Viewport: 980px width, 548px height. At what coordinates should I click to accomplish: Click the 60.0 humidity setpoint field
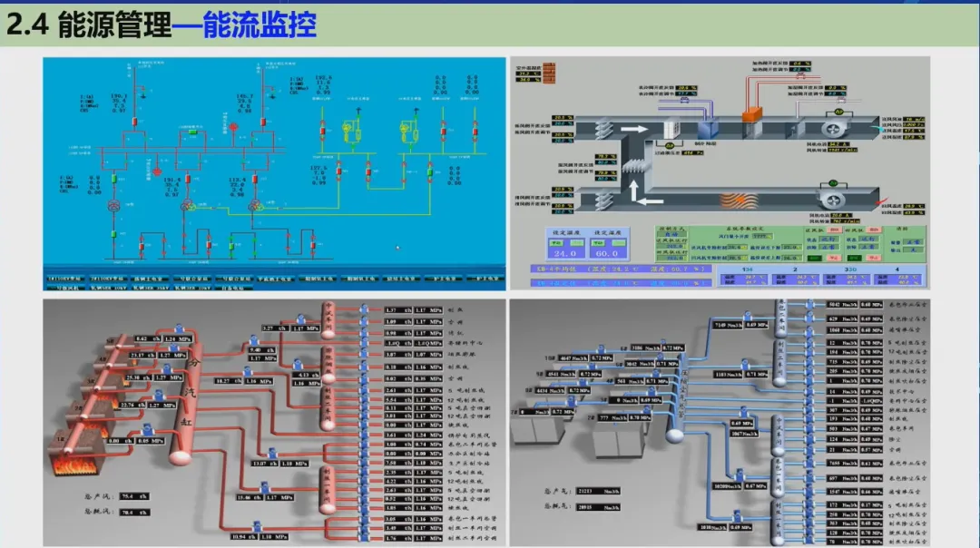(607, 254)
